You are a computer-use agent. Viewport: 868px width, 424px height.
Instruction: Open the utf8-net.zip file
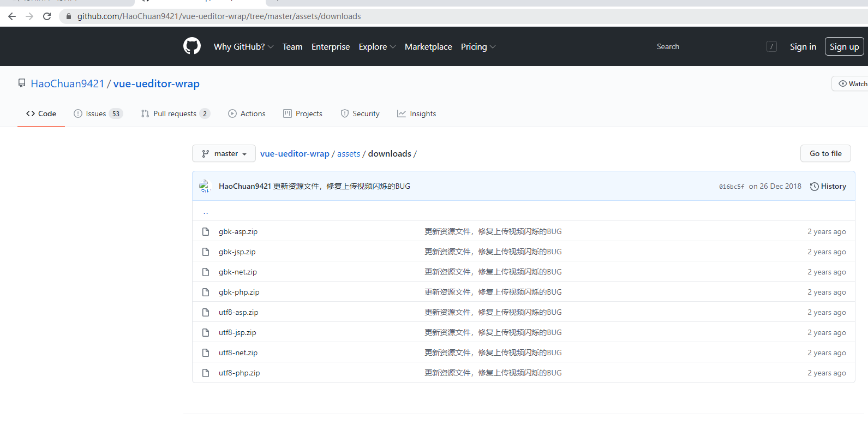point(238,353)
